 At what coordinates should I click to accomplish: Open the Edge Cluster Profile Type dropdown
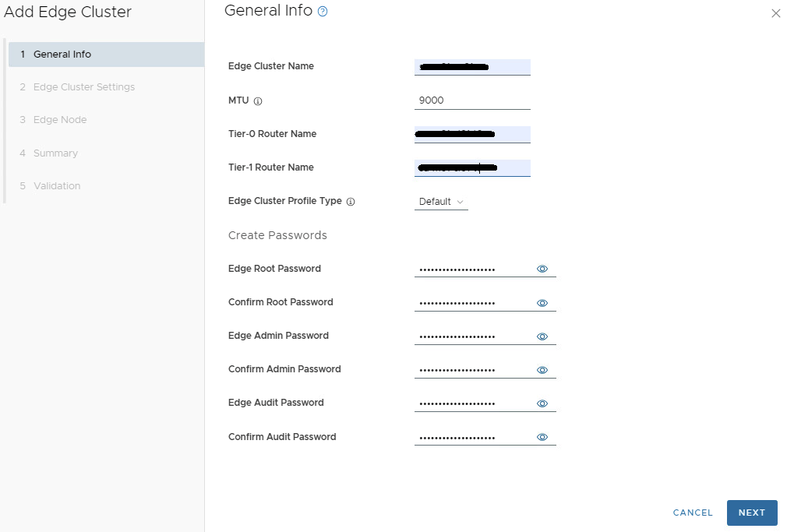tap(441, 202)
